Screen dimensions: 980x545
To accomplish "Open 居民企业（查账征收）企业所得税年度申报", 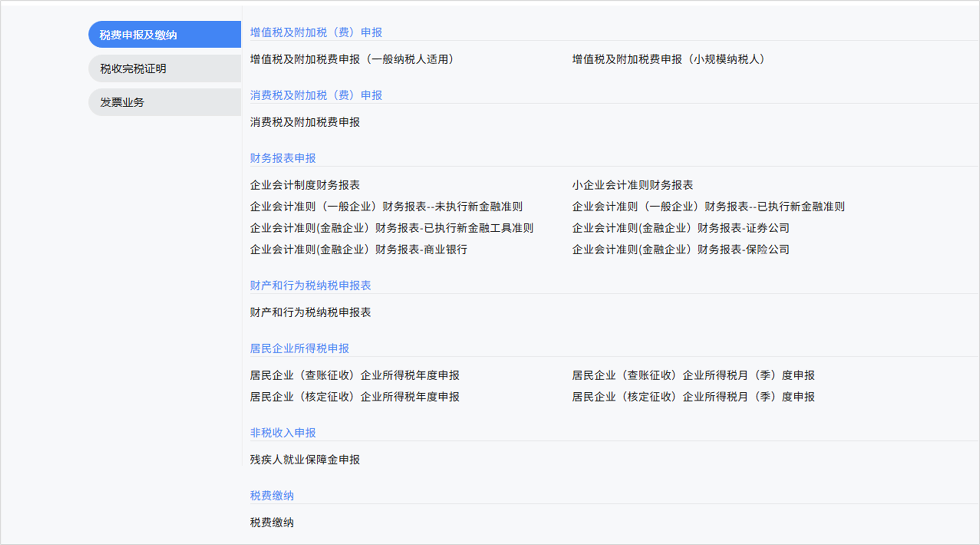I will [354, 376].
